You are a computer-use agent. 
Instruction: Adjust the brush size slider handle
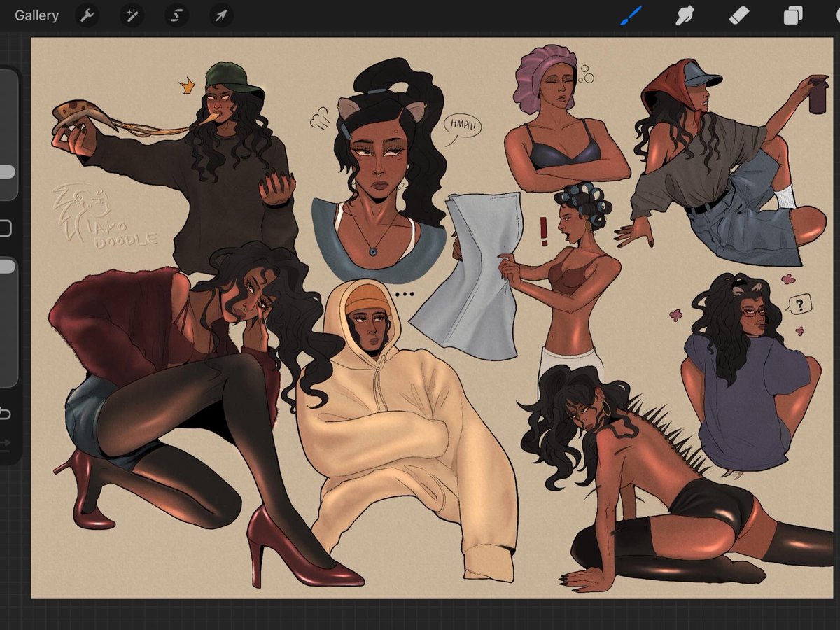[6, 172]
